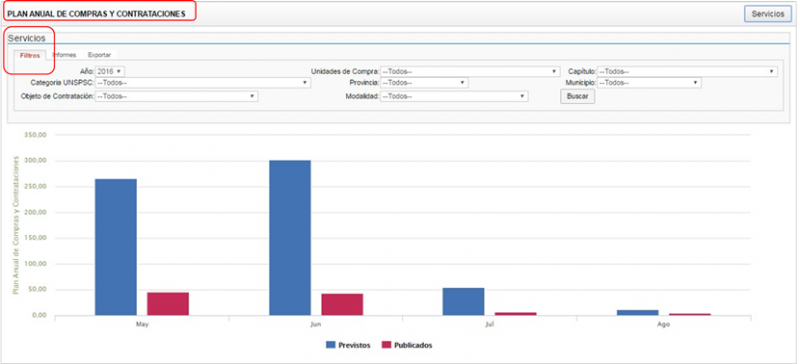Viewport: 800px width, 364px height.
Task: Select the blue Previstos bar for Ago
Action: (x=638, y=312)
